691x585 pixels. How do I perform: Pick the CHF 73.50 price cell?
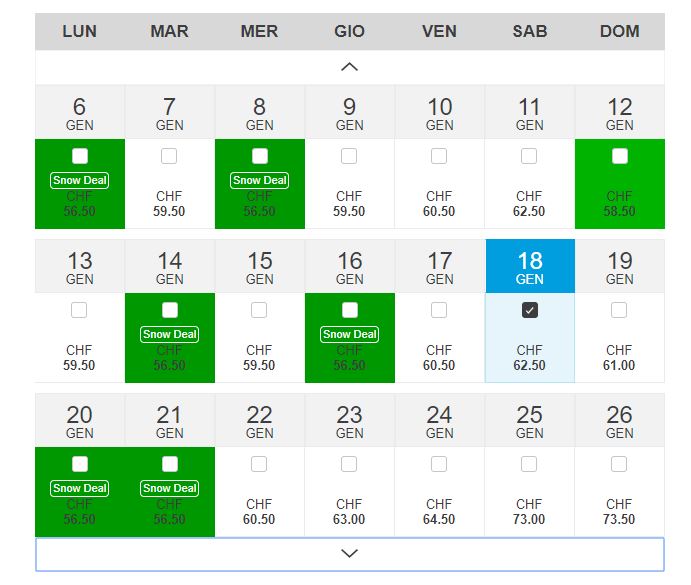(619, 512)
